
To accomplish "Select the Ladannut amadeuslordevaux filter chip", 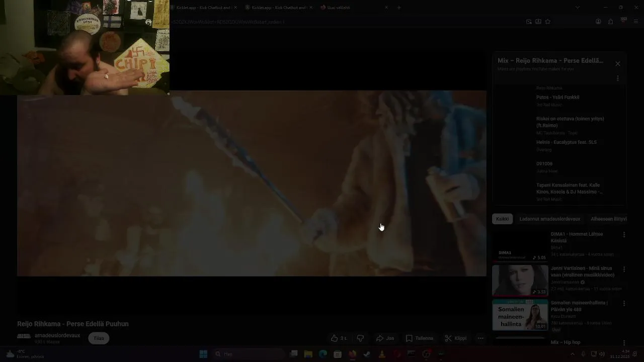I will [550, 219].
